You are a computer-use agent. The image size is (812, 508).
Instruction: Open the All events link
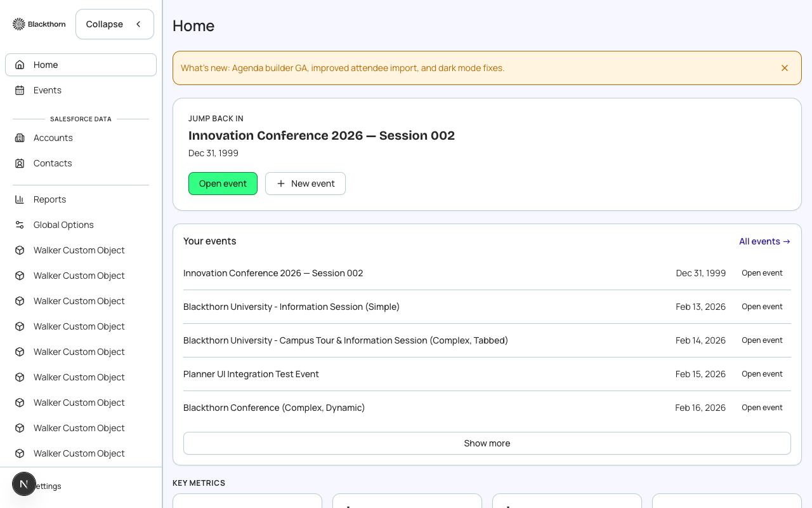pos(764,241)
